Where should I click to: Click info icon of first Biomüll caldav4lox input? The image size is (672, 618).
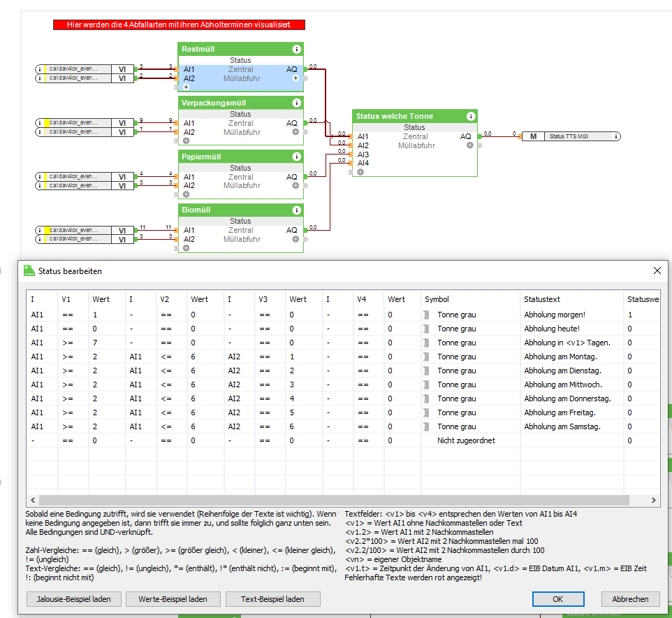tap(40, 230)
